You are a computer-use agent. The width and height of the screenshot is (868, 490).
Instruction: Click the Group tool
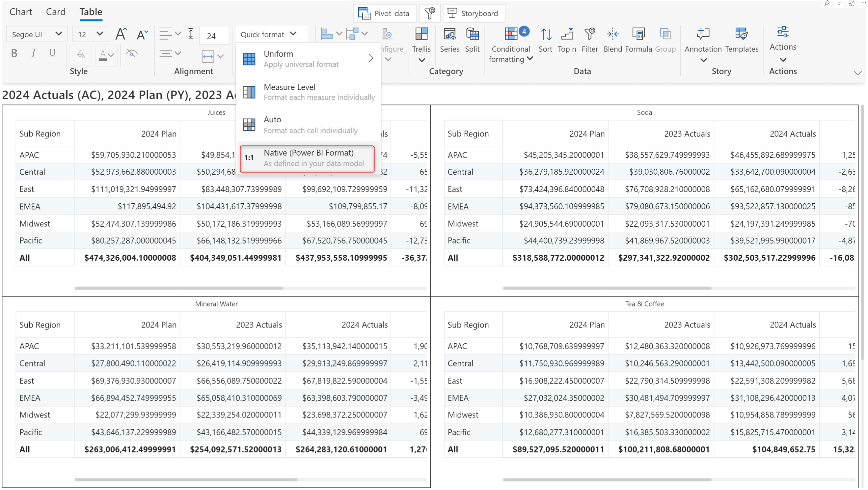(x=665, y=40)
